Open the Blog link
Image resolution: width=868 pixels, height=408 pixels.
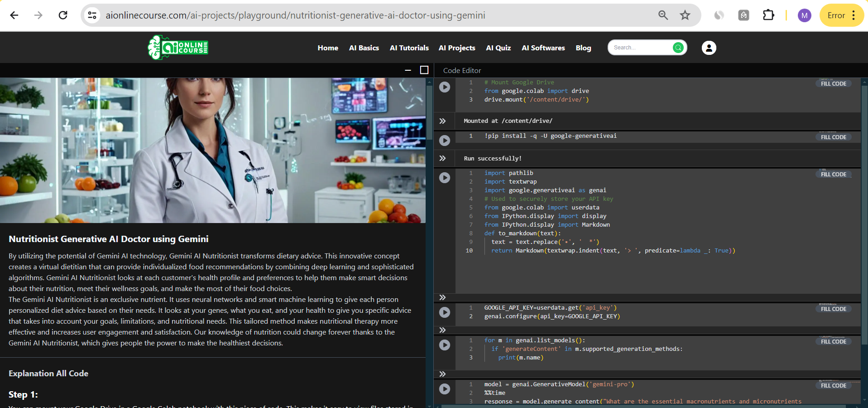click(583, 48)
